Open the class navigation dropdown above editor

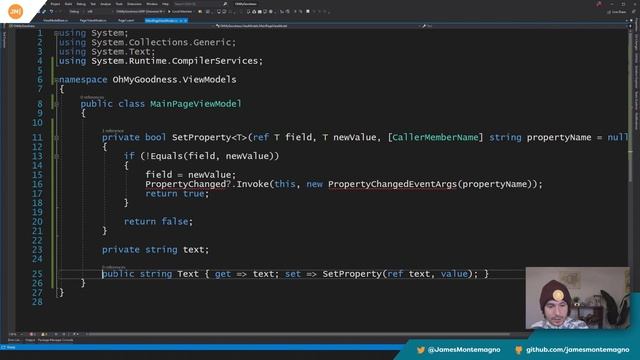318,26
